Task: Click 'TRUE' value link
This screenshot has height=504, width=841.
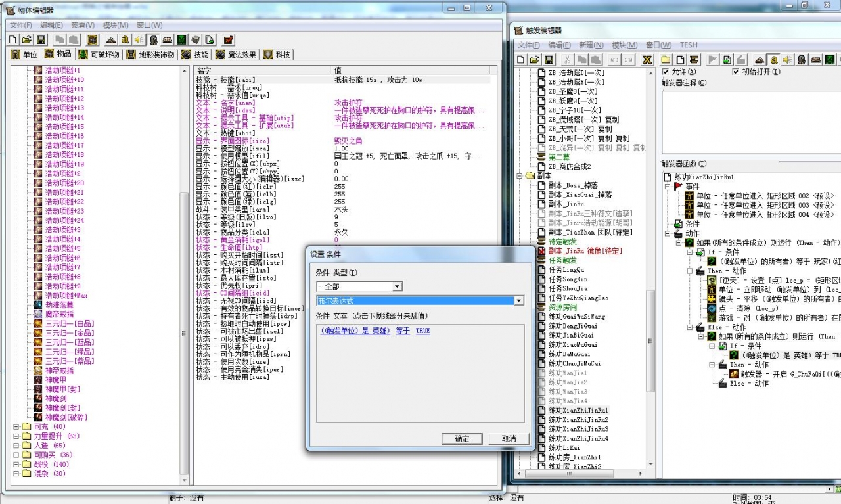Action: point(422,331)
